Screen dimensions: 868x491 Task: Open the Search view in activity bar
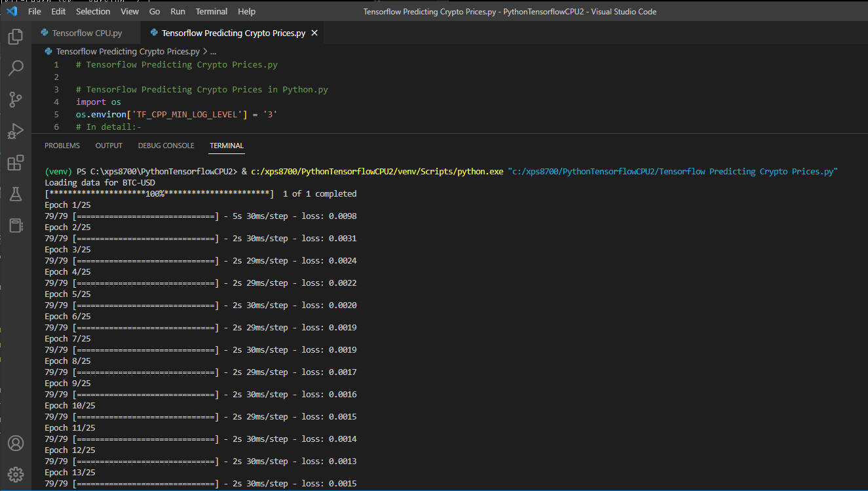(x=16, y=68)
